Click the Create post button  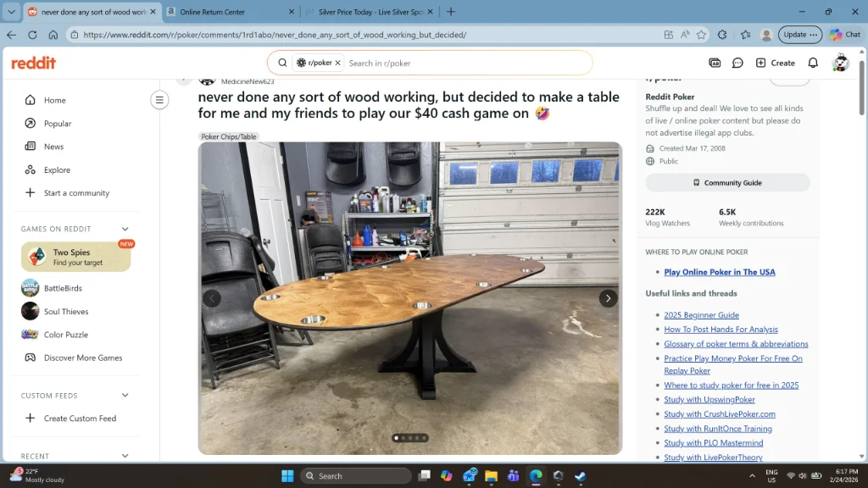click(775, 63)
